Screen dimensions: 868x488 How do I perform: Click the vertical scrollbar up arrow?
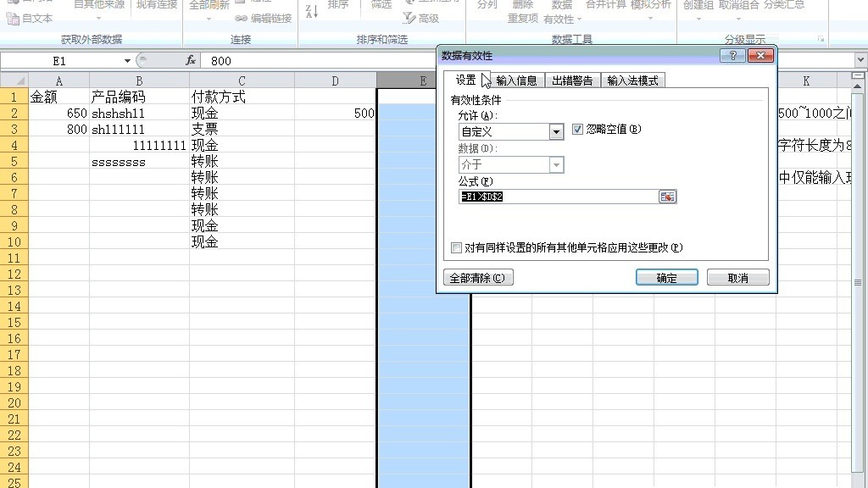coord(858,87)
